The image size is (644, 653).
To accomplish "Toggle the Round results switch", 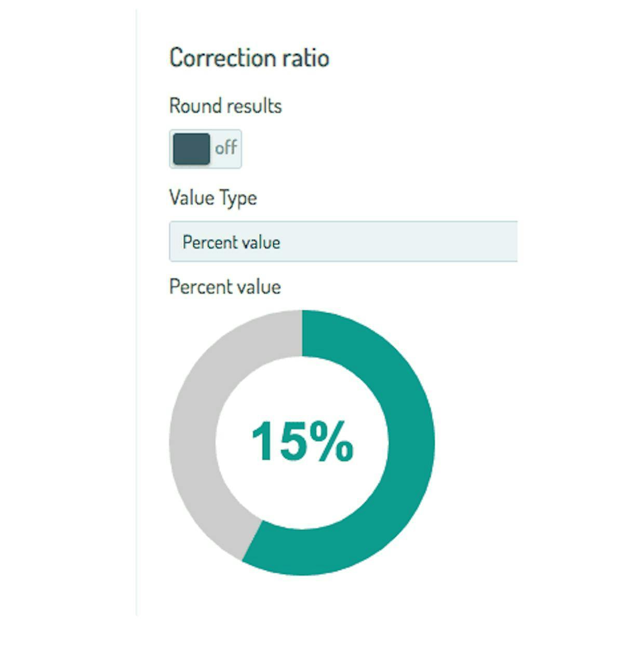I will pos(205,149).
